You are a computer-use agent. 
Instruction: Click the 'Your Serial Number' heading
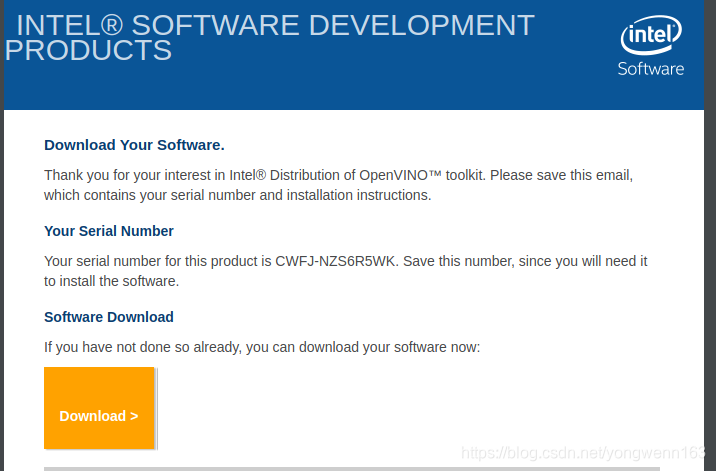(x=109, y=231)
